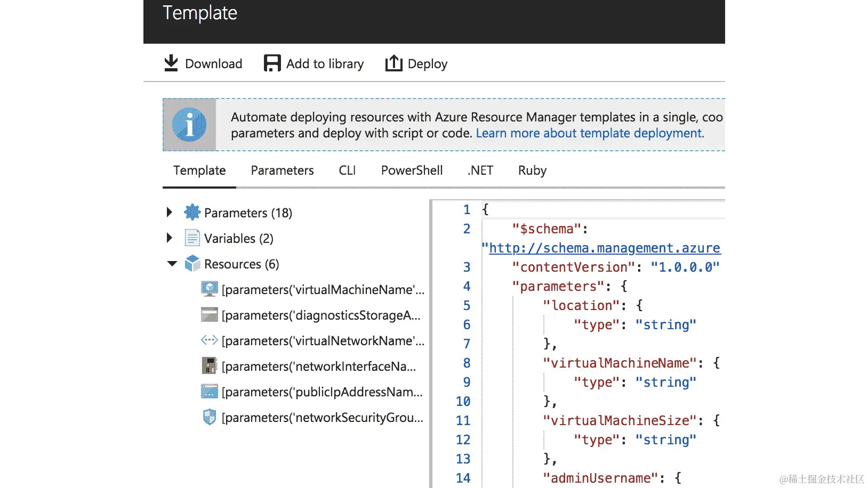Open the CLI tab
The image size is (868, 488).
tap(347, 170)
